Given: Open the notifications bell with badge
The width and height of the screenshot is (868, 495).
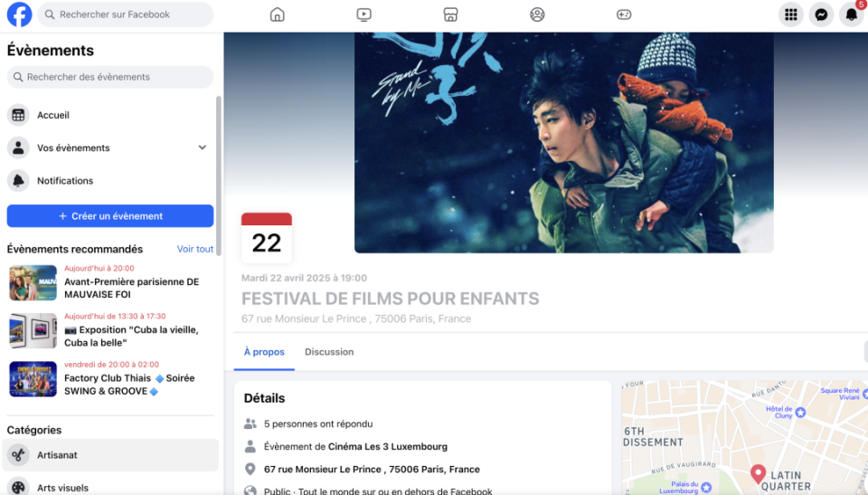Looking at the screenshot, I should pyautogui.click(x=852, y=14).
